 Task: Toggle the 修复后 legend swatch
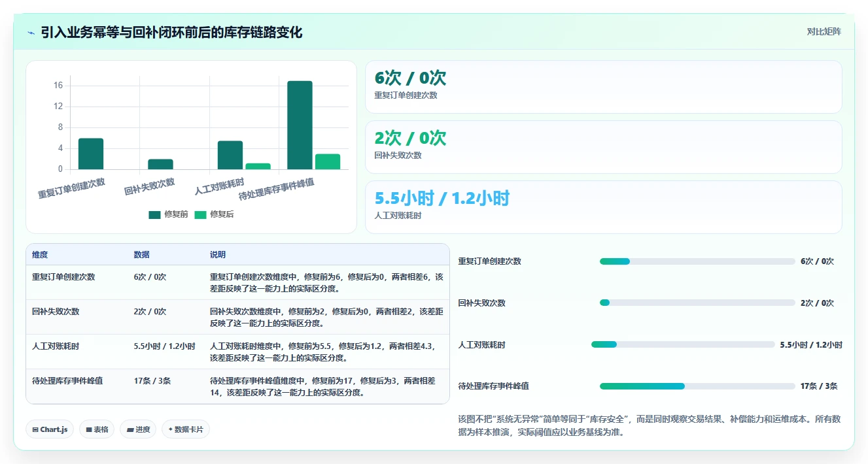click(200, 214)
